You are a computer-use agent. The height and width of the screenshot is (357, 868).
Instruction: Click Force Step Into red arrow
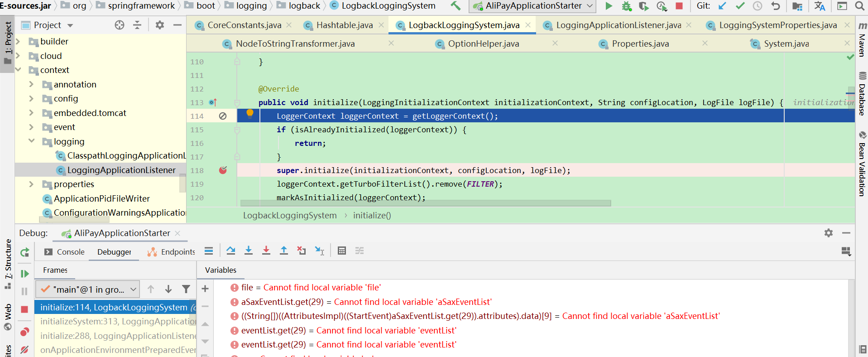point(266,251)
